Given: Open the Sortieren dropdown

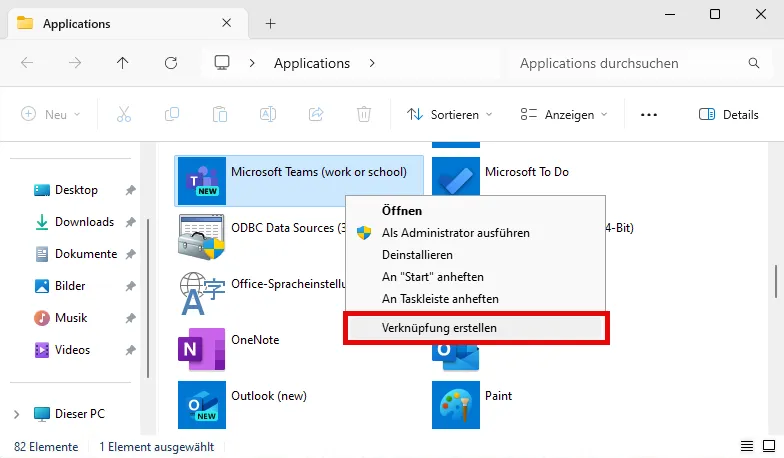Looking at the screenshot, I should point(449,114).
